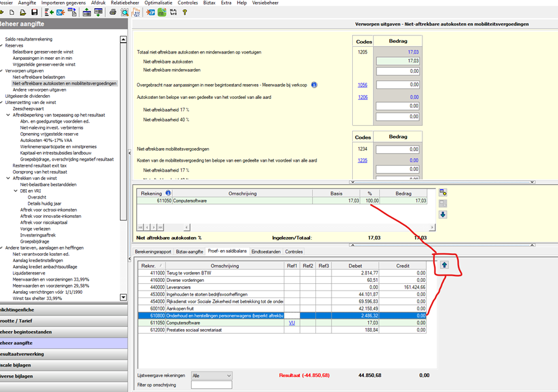Collapse the Aftrekbeperking van toepassing tree node
This screenshot has height=392, width=558.
(x=9, y=115)
